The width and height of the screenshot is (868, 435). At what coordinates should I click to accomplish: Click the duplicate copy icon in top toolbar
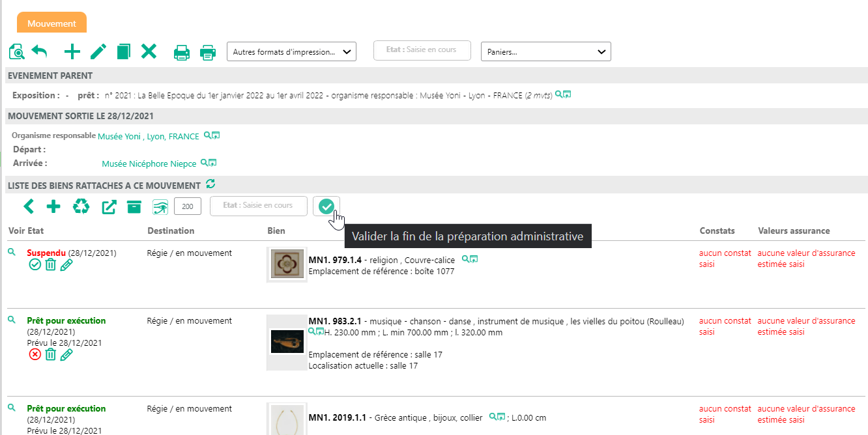(x=124, y=51)
